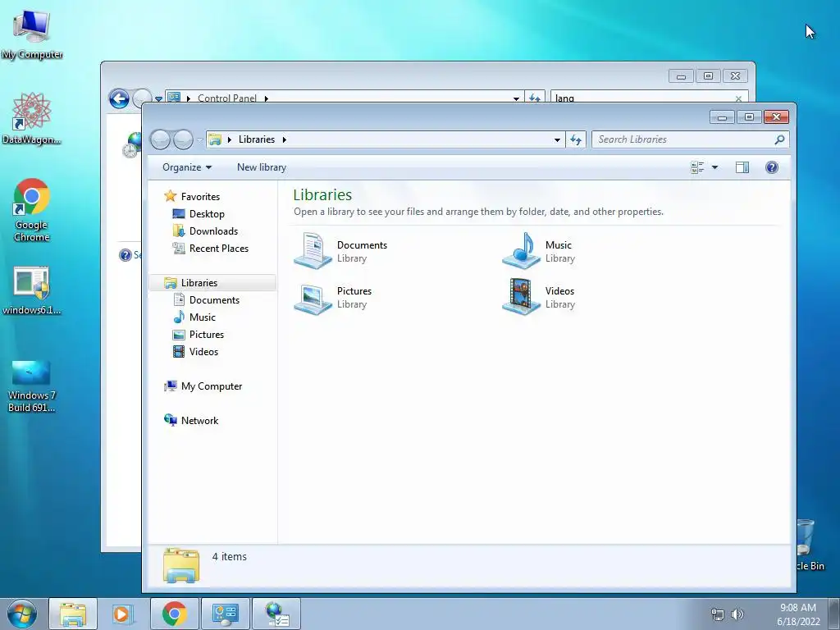Select Videos in navigation tree

[203, 351]
